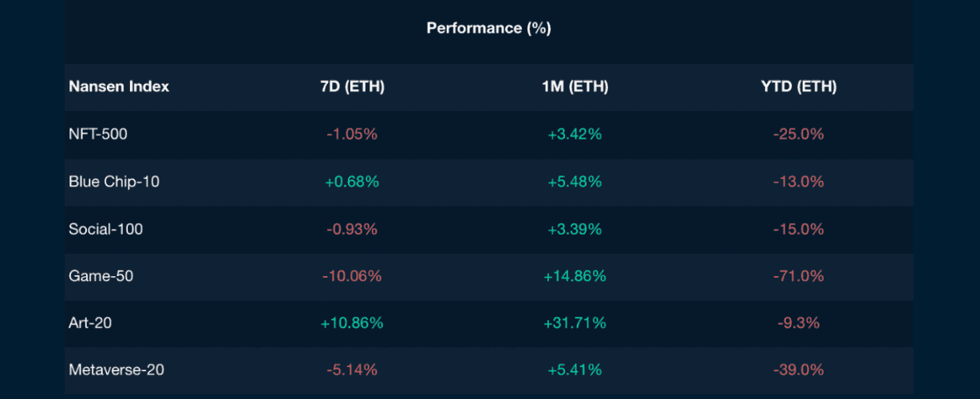This screenshot has height=399, width=980.
Task: Select NFT-500 YTD value -25.0%
Action: pos(798,134)
